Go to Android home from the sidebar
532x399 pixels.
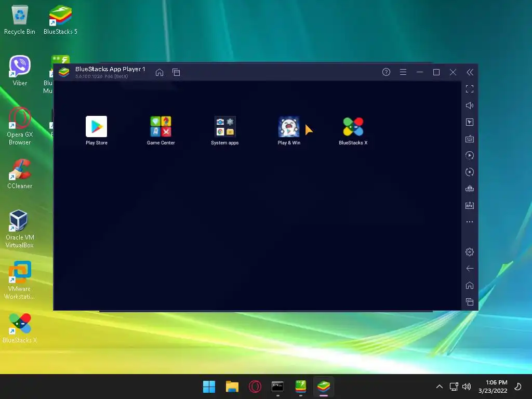coord(470,285)
